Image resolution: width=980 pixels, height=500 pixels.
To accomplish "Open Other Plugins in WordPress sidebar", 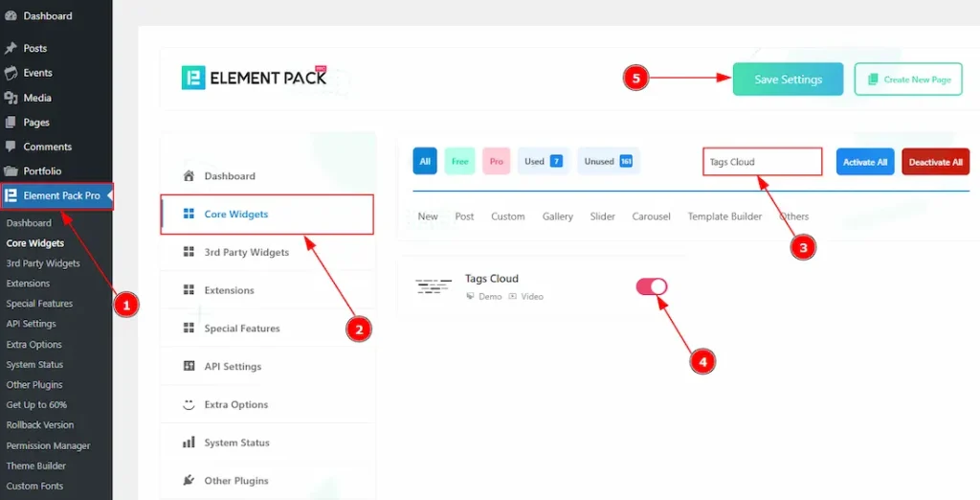I will (x=34, y=385).
